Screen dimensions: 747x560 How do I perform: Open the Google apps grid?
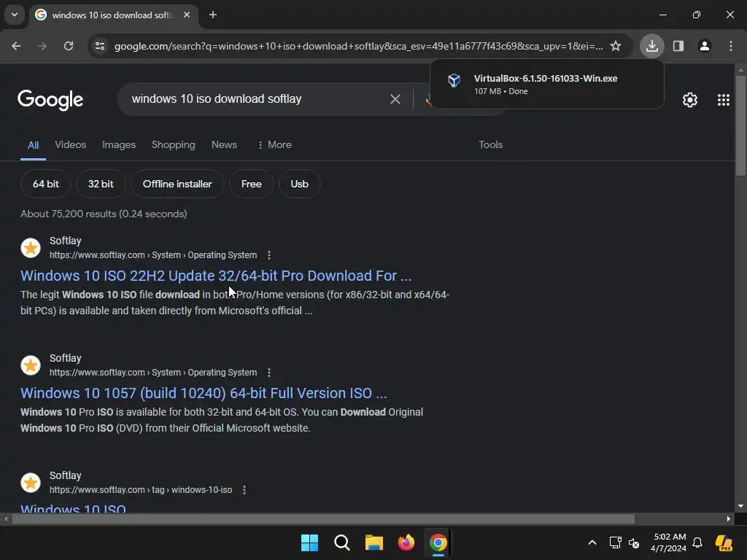click(723, 99)
